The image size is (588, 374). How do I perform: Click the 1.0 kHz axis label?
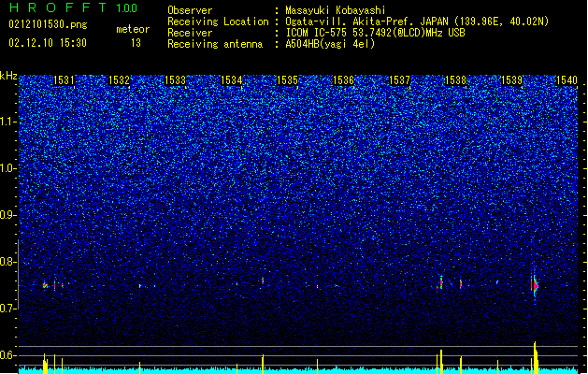pyautogui.click(x=7, y=168)
